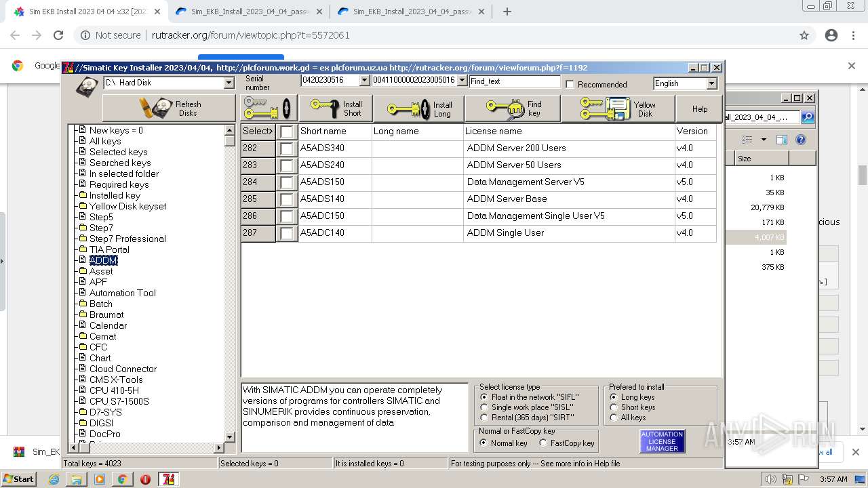
Task: Select the Short keys radio option
Action: coord(614,407)
